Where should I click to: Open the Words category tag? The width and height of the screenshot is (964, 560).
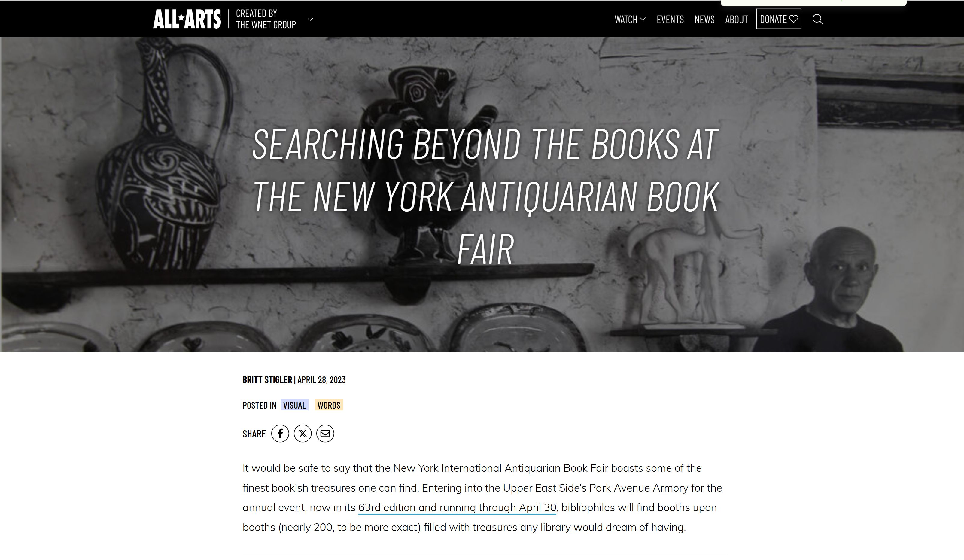329,405
